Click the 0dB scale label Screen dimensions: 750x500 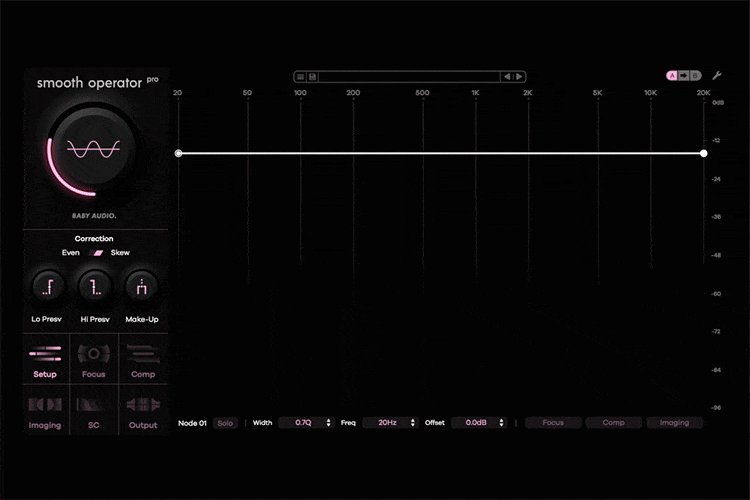click(718, 102)
